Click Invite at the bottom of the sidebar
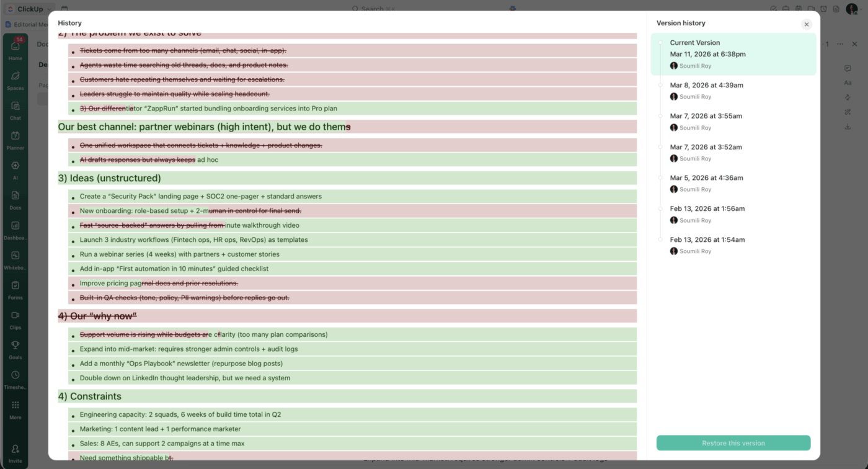 click(x=15, y=452)
